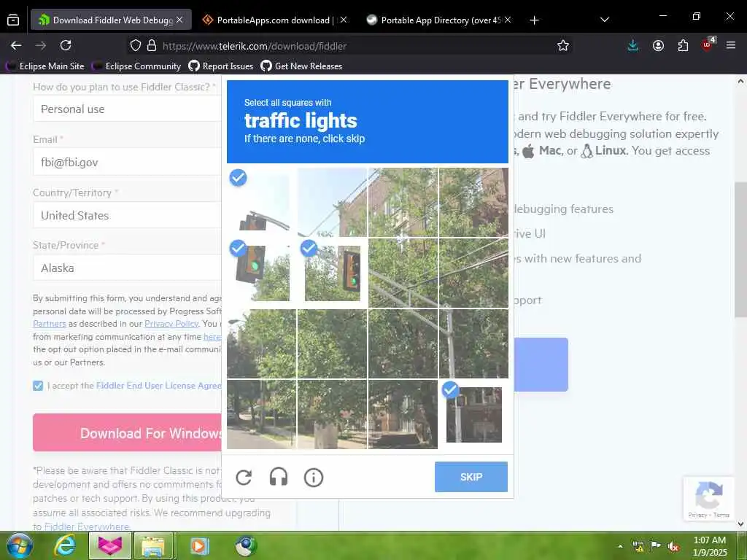Open reCAPTCHA Privacy link in badge
The height and width of the screenshot is (560, 747).
coord(697,515)
